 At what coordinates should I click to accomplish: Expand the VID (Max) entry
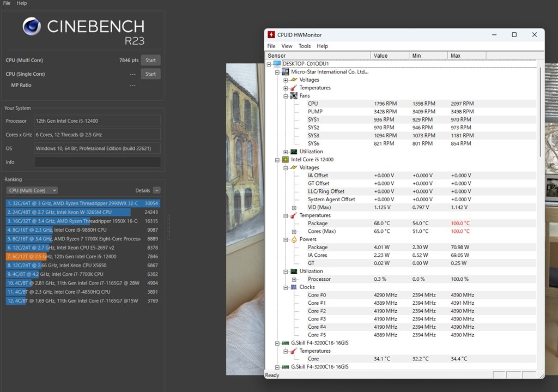click(294, 207)
